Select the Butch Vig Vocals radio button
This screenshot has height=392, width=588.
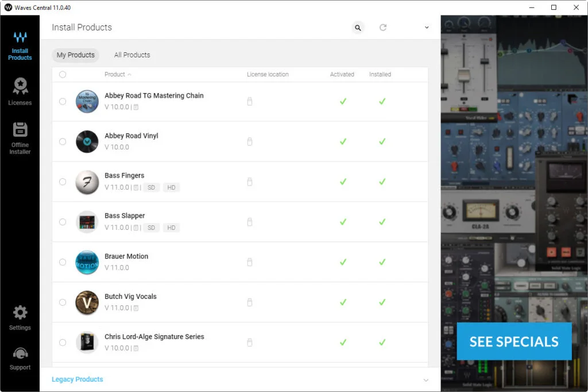pyautogui.click(x=63, y=302)
